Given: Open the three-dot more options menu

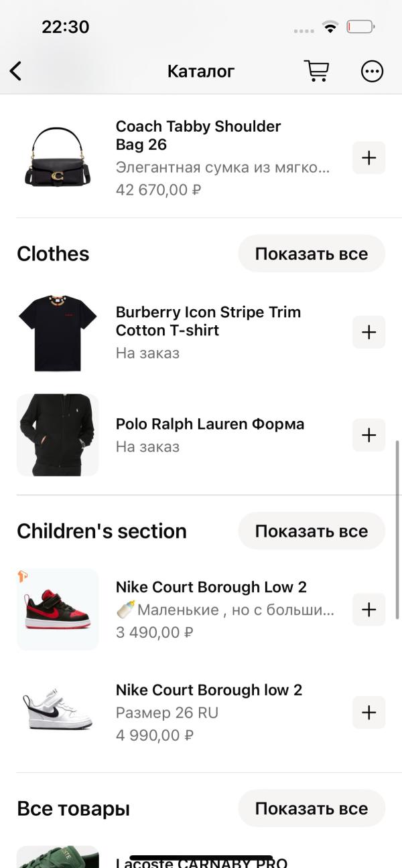Looking at the screenshot, I should pos(372,71).
